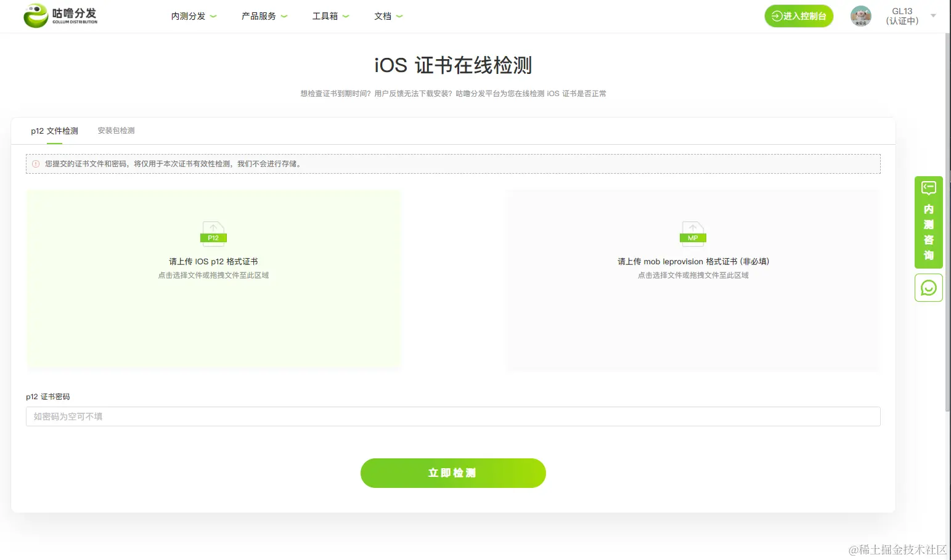Select the P12 file upload icon
Image resolution: width=951 pixels, height=560 pixels.
(213, 233)
